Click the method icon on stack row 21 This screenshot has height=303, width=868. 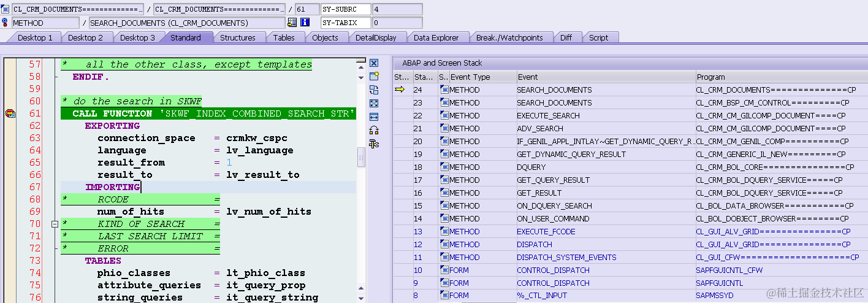[x=444, y=128]
